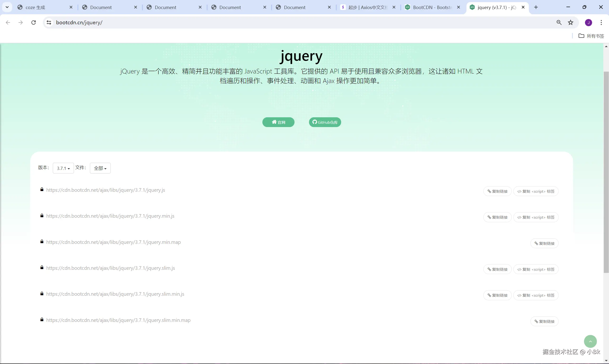This screenshot has width=609, height=364.
Task: Open the browser zoom magnifier icon
Action: [559, 23]
